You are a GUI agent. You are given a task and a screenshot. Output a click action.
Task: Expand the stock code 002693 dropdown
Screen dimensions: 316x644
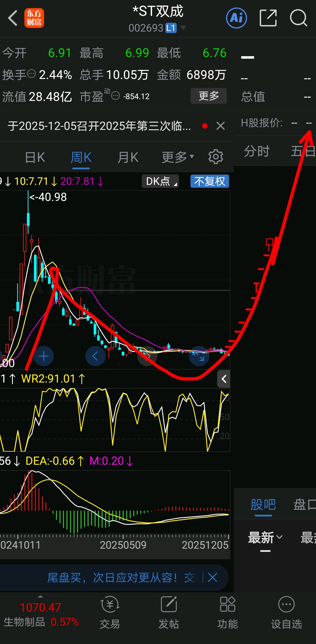coord(183,28)
